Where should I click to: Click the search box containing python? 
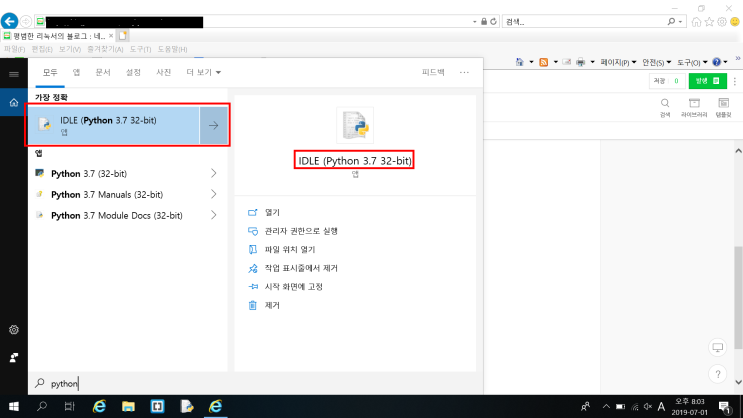pos(256,383)
